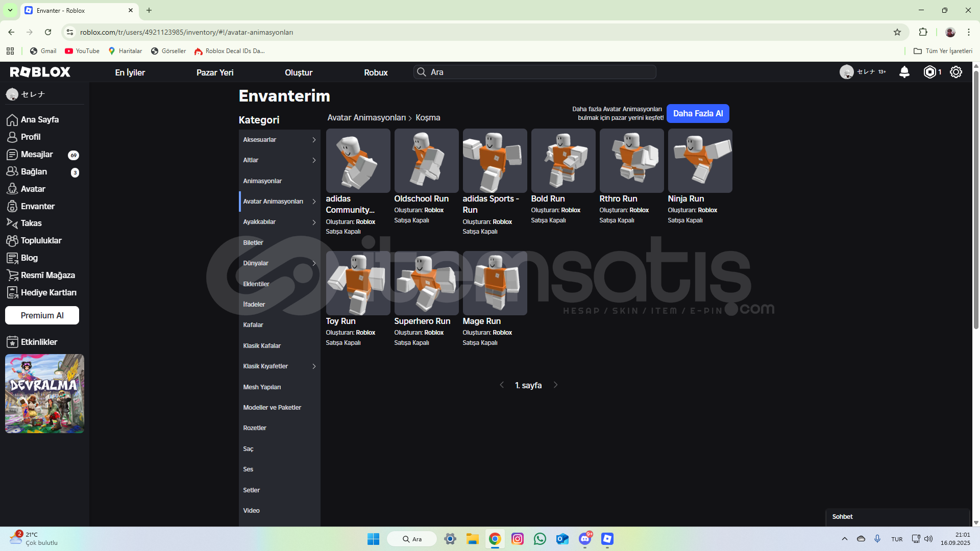The width and height of the screenshot is (980, 551).
Task: Select the Kafalar category
Action: [279, 325]
